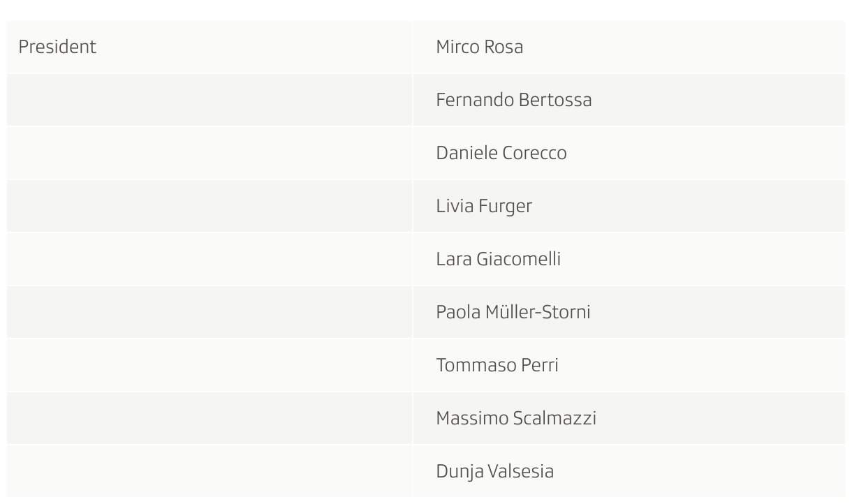Click the blank cell left of Tommaso Perri
The height and width of the screenshot is (504, 852).
click(210, 365)
